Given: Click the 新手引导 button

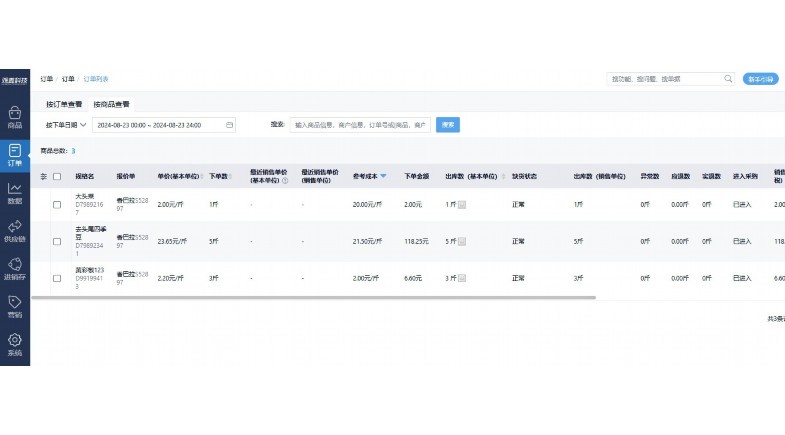Looking at the screenshot, I should click(x=760, y=79).
